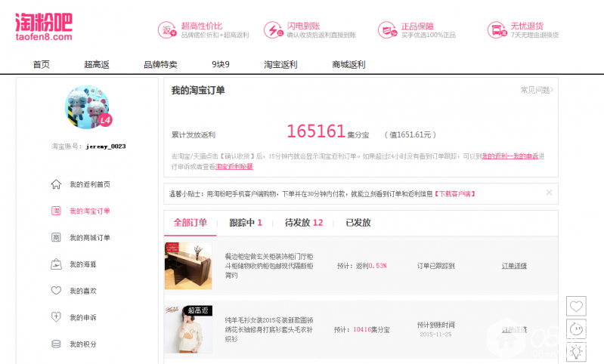
Task: Click the floating smiley refresh icon
Action: tap(577, 329)
